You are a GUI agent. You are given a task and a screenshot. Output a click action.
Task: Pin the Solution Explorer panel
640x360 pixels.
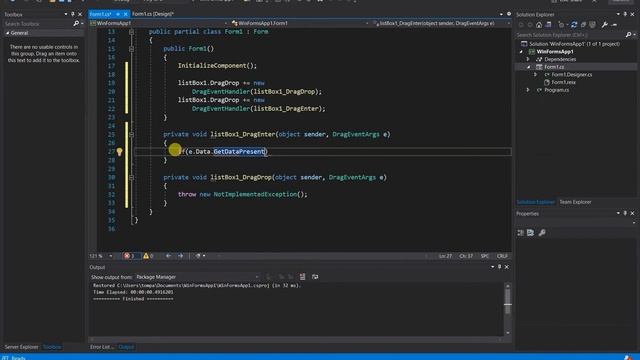625,14
